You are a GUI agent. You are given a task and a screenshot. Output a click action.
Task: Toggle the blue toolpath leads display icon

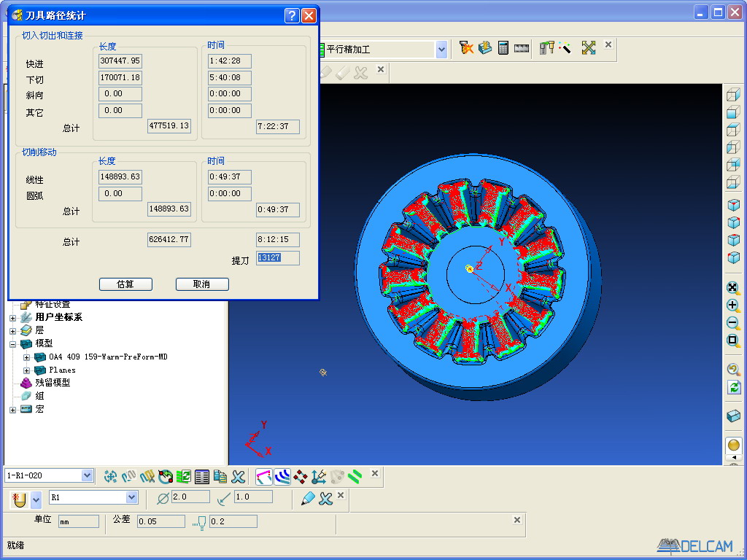tap(282, 475)
